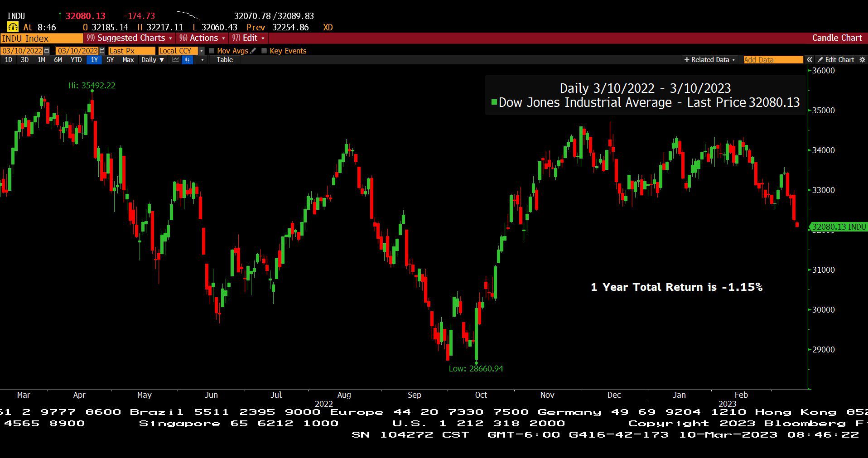Click the open value 32185.14
Viewport: 868px width, 458px height.
(x=110, y=28)
